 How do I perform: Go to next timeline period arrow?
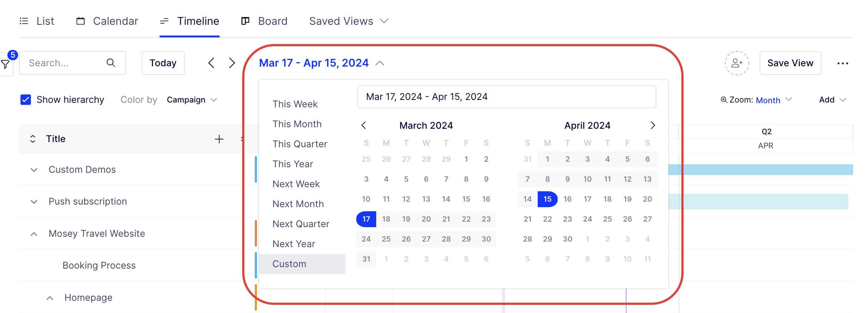[x=232, y=63]
